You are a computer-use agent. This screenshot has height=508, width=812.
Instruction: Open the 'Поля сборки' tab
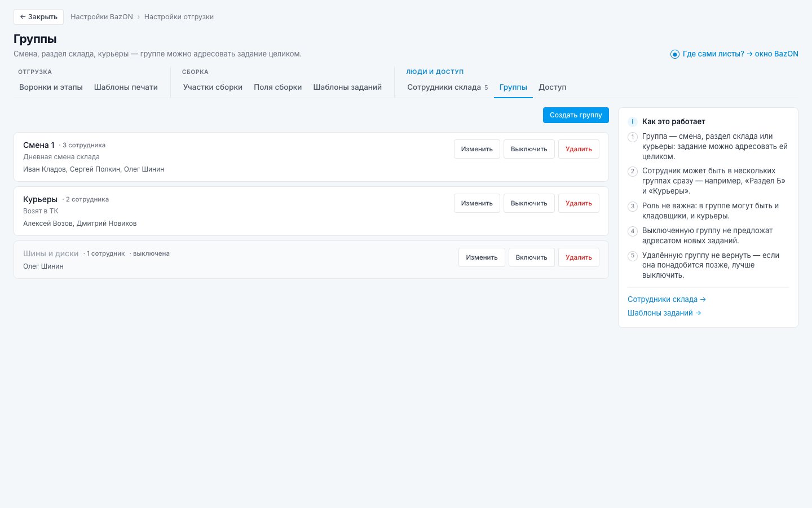coord(277,87)
